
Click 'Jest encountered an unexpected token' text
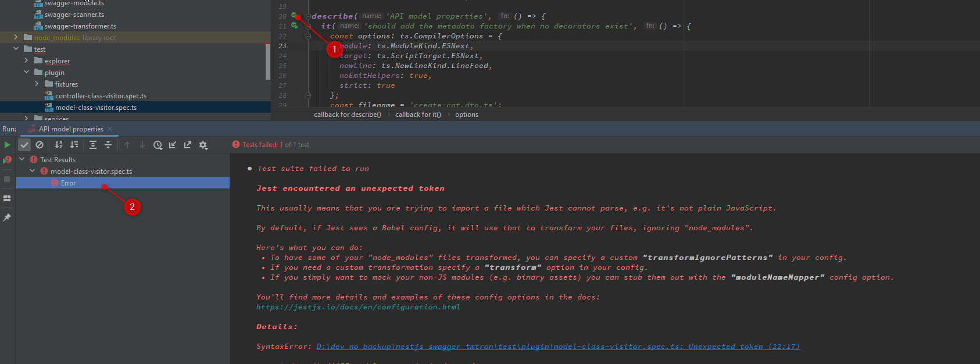coord(350,188)
